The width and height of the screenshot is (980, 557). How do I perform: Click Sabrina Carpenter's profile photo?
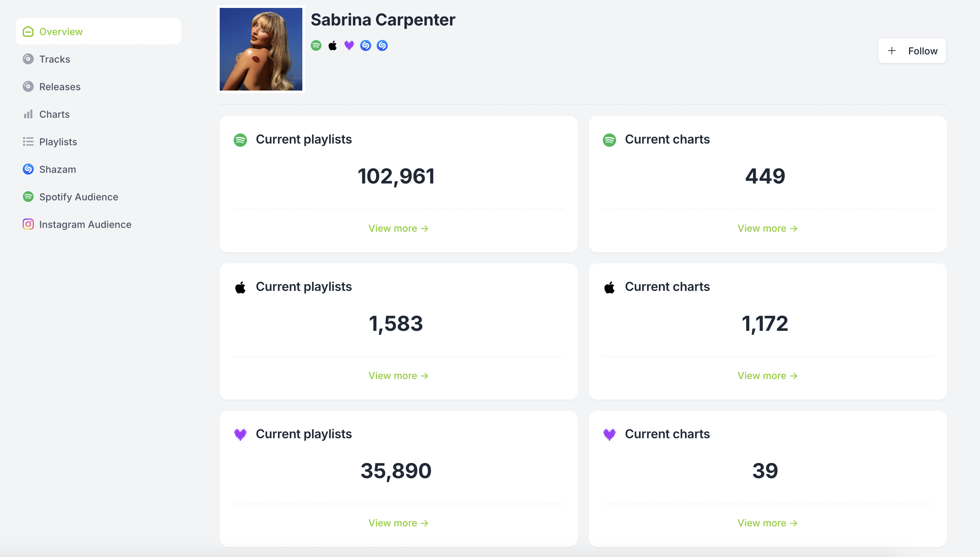261,49
